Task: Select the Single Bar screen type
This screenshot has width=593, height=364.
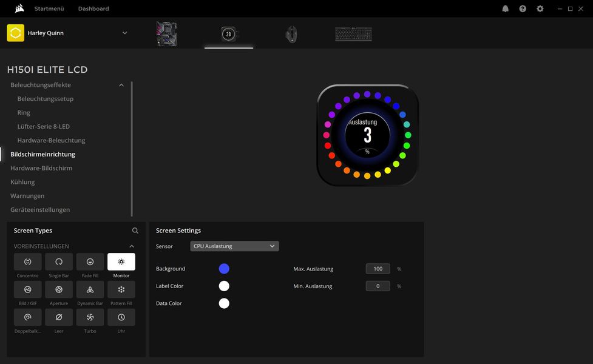Action: pos(59,261)
